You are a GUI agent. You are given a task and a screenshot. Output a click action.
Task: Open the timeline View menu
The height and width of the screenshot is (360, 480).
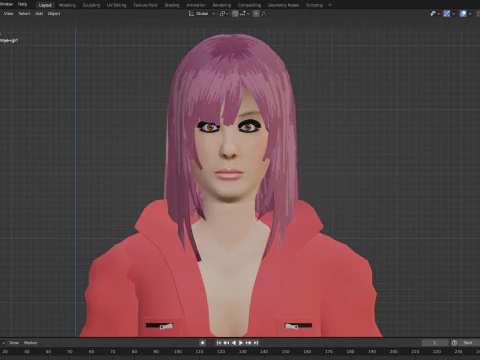tap(14, 343)
